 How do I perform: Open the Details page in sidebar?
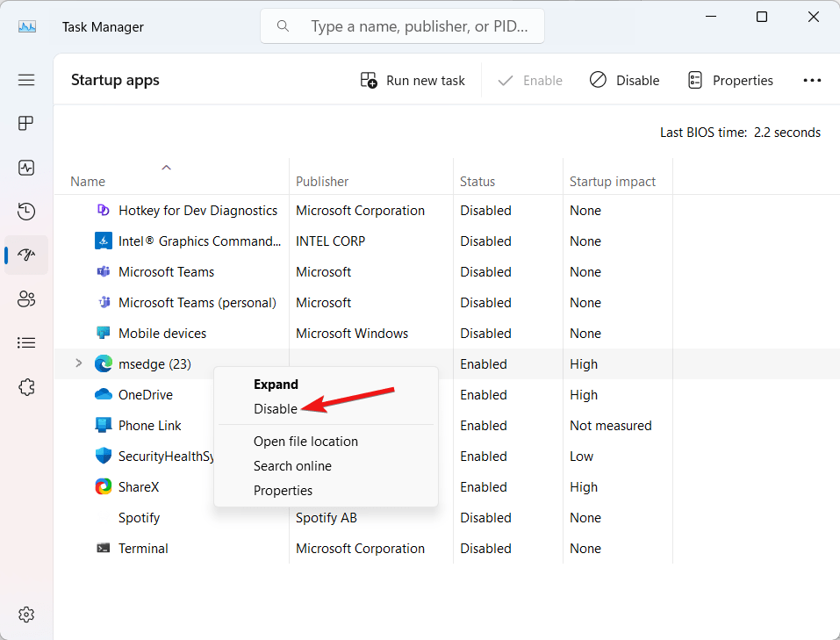pyautogui.click(x=26, y=342)
